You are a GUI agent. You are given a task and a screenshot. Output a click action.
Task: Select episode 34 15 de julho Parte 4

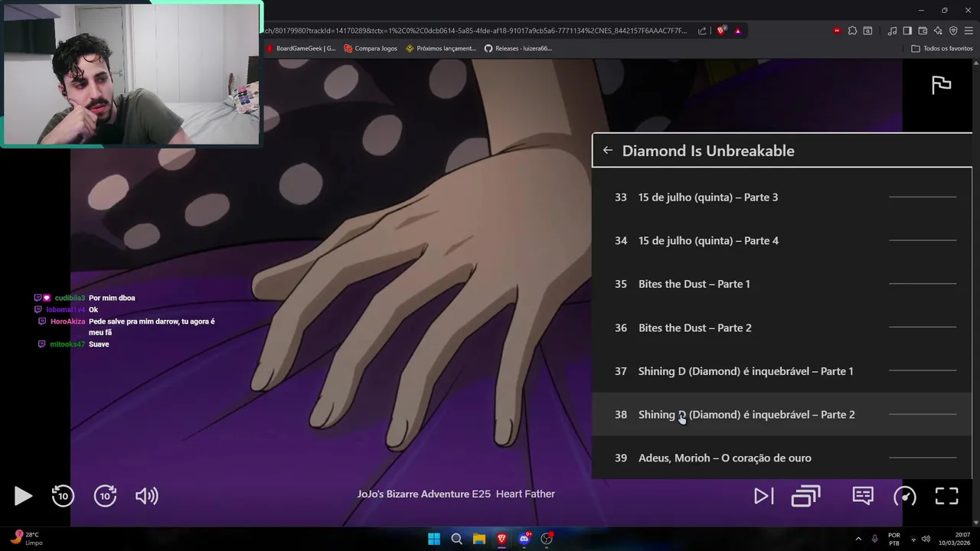point(782,240)
